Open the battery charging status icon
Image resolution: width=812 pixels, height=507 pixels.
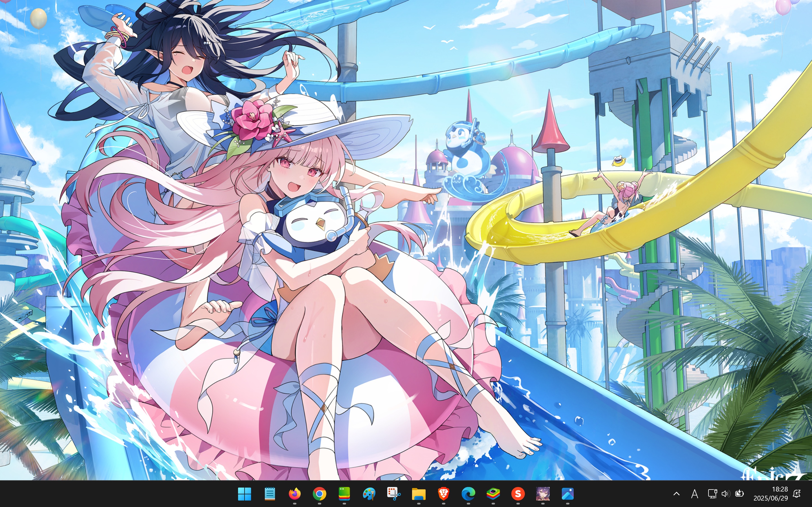[x=740, y=493]
